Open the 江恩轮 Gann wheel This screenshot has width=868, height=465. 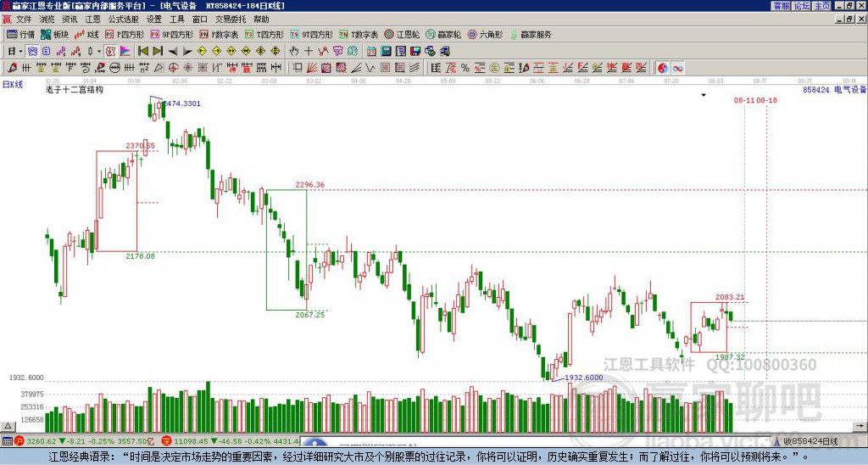(x=402, y=34)
